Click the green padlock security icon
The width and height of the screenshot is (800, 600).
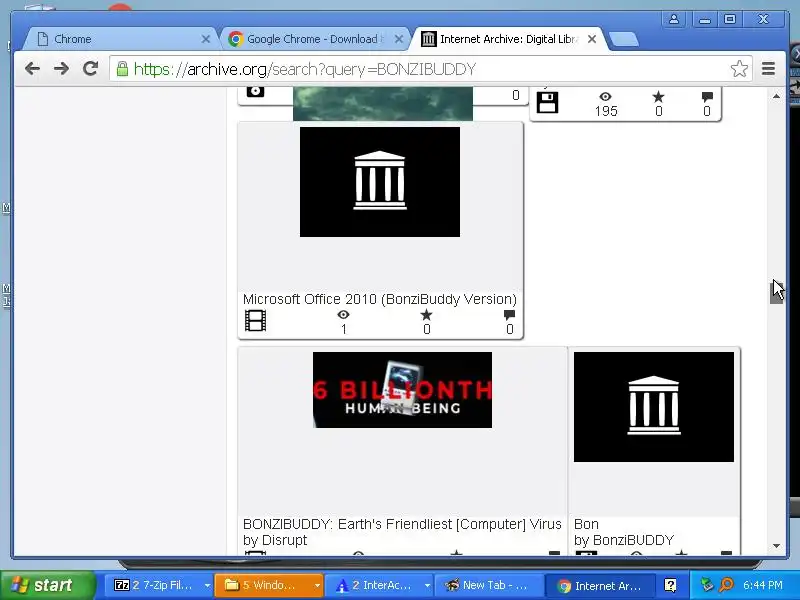pyautogui.click(x=122, y=69)
